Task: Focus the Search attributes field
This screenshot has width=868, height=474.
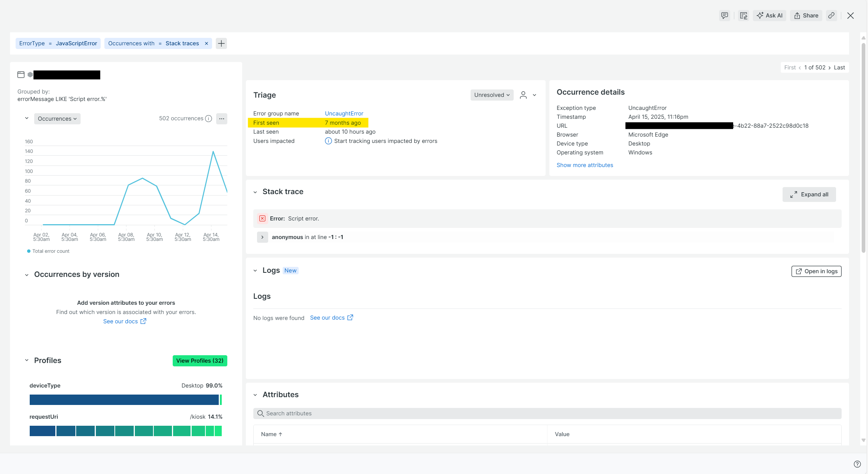Action: [547, 413]
